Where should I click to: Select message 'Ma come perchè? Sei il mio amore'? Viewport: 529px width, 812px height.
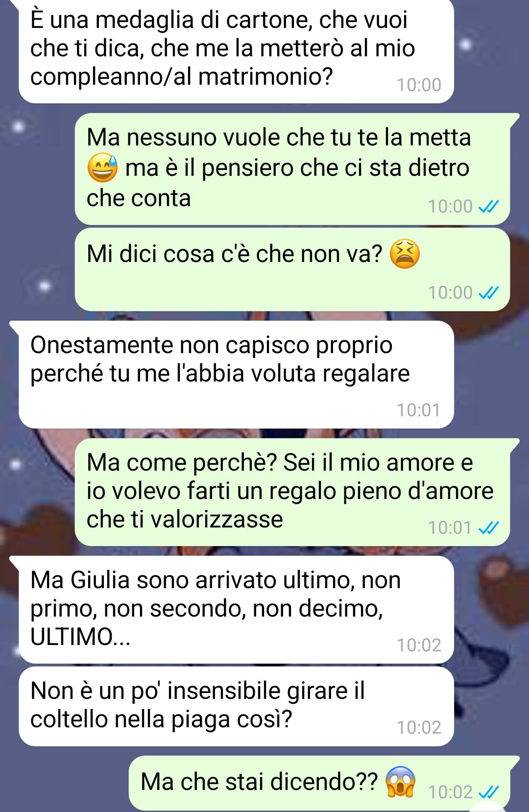292,492
